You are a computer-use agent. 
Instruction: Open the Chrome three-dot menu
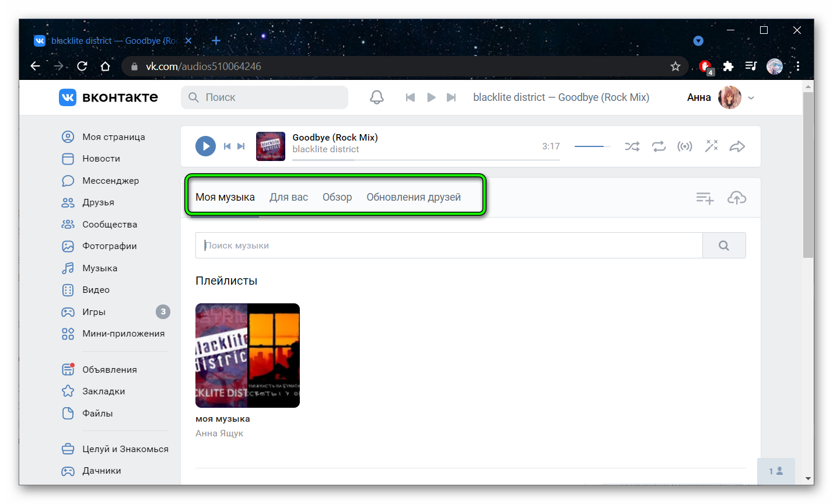point(797,66)
